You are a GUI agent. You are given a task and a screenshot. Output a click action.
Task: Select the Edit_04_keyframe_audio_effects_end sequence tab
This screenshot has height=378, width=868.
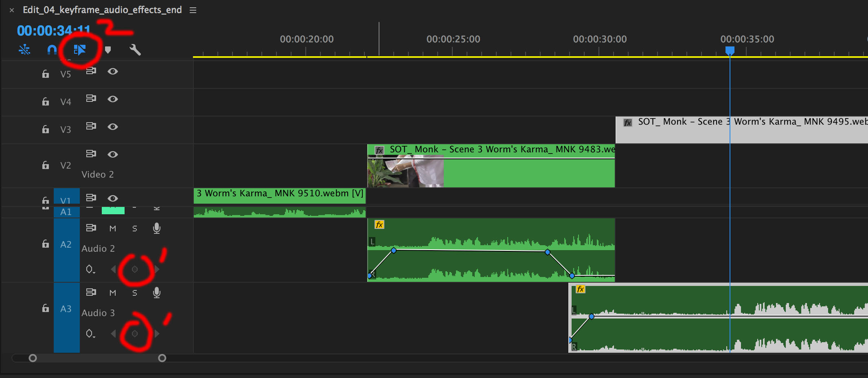tap(102, 10)
